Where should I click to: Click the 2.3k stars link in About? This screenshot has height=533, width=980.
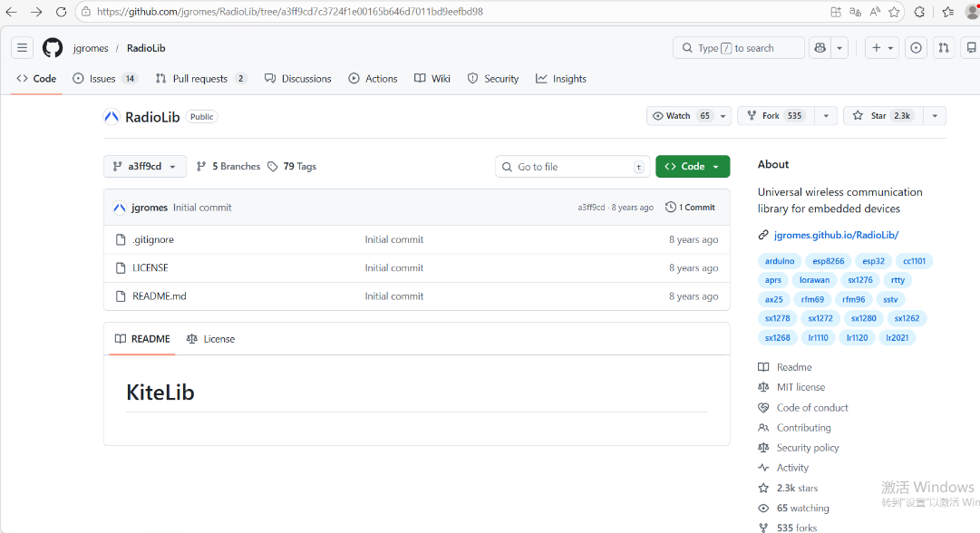coord(797,488)
